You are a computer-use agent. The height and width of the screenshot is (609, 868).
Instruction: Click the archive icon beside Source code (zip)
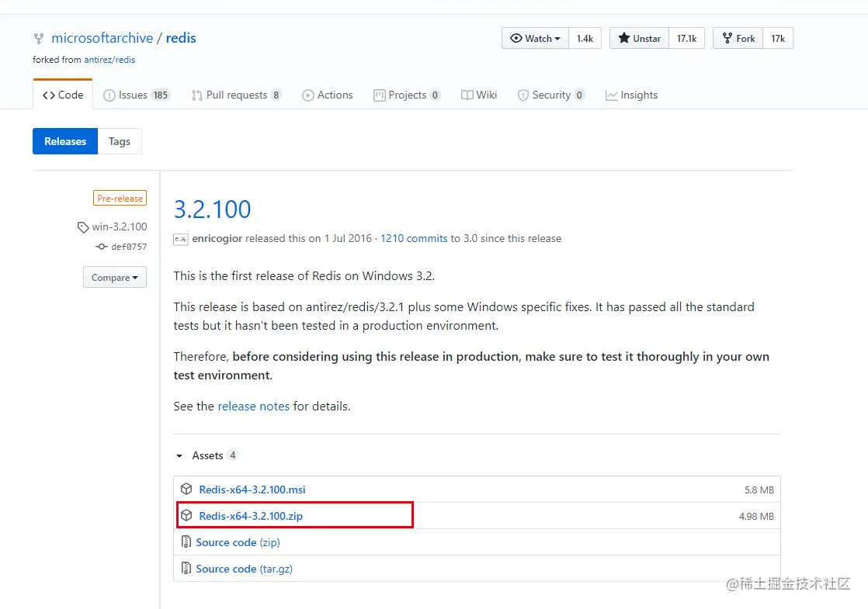click(186, 542)
